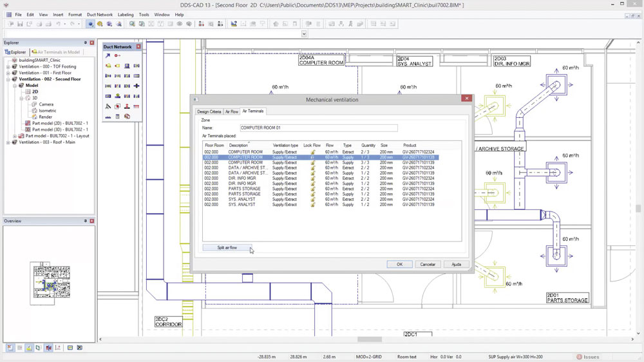Click the calculator icon in Duct Network palette
This screenshot has height=362, width=644.
117,117
